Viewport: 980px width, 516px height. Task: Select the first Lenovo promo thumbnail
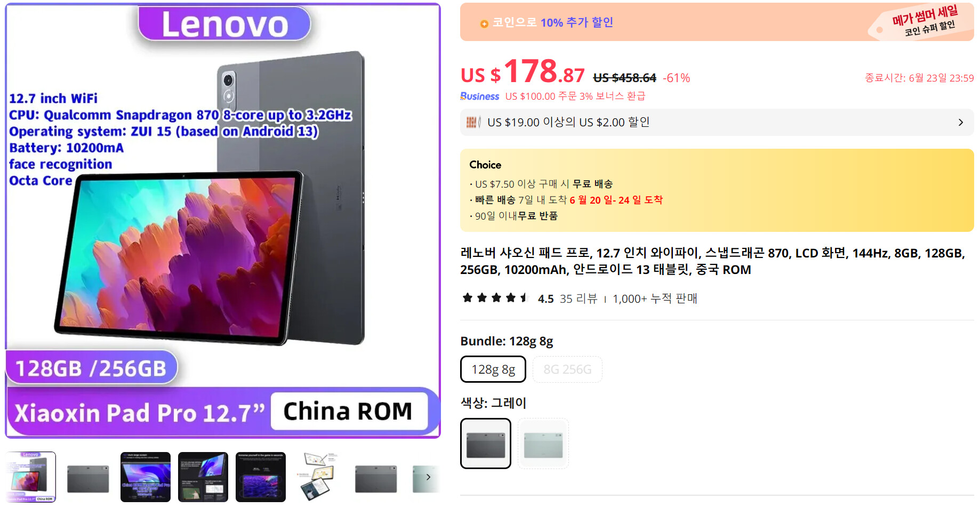[31, 477]
